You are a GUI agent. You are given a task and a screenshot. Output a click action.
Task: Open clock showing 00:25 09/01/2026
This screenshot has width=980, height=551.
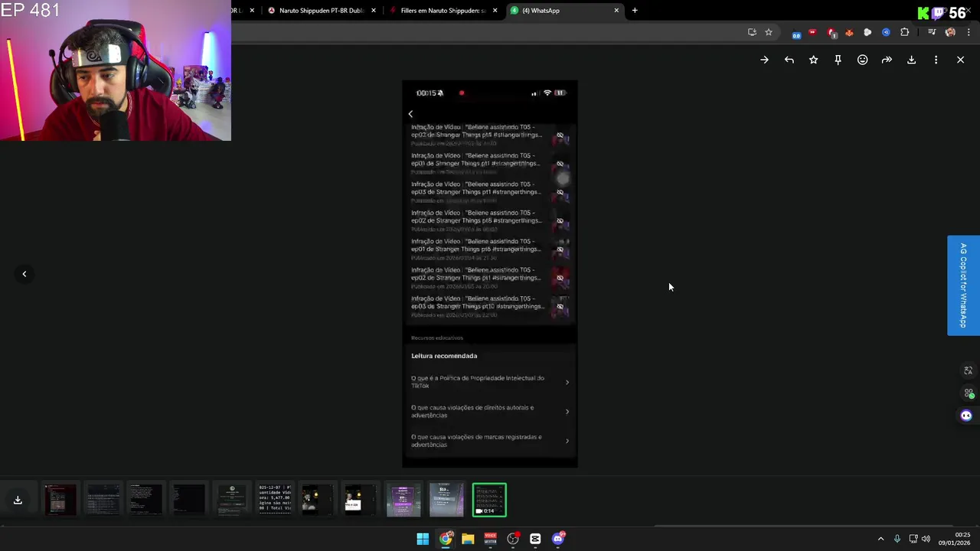[x=955, y=539]
